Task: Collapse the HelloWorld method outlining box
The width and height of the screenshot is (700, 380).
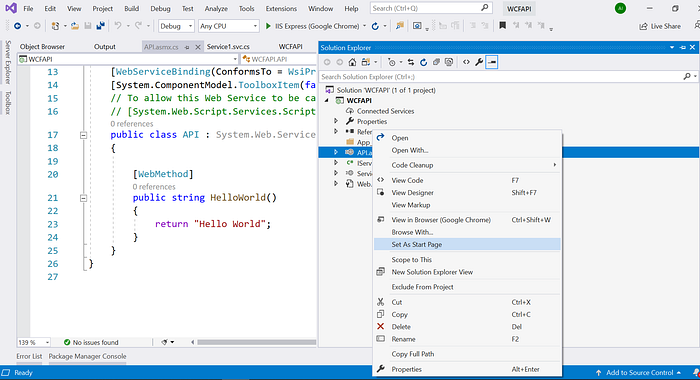Action: 83,198
